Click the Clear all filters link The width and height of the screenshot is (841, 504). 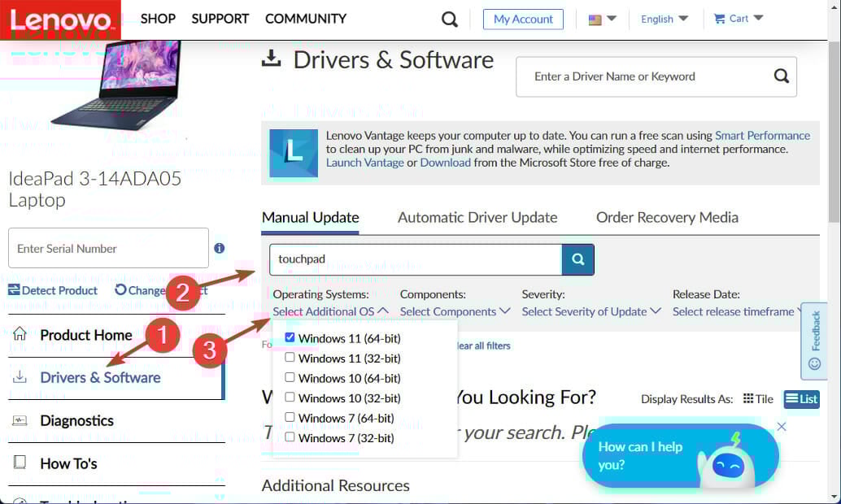tap(482, 345)
